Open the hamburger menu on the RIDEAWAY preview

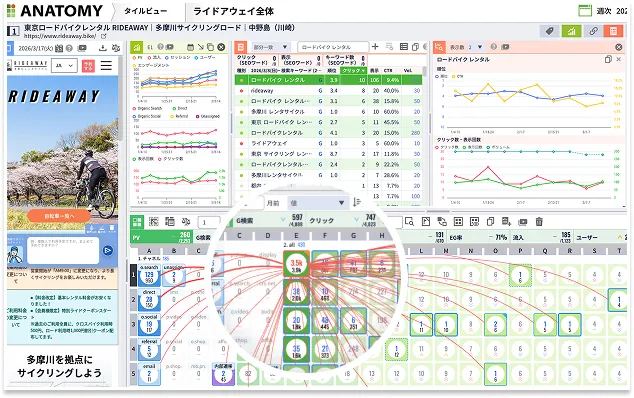click(x=106, y=65)
